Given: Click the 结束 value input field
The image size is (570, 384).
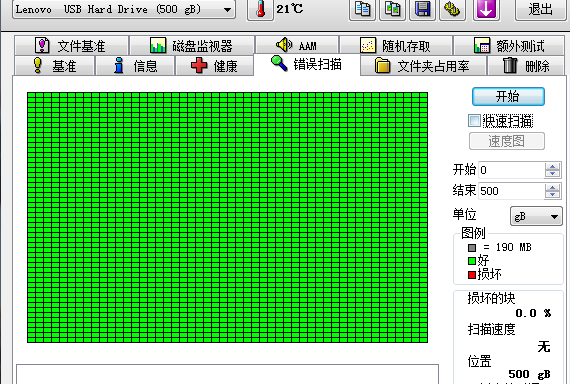Looking at the screenshot, I should pyautogui.click(x=511, y=191).
